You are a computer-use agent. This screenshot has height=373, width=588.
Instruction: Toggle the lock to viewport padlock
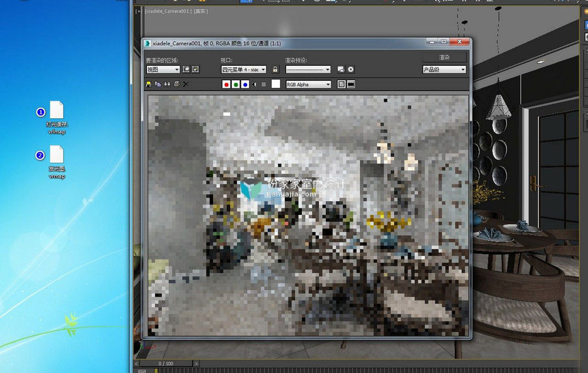tap(275, 69)
